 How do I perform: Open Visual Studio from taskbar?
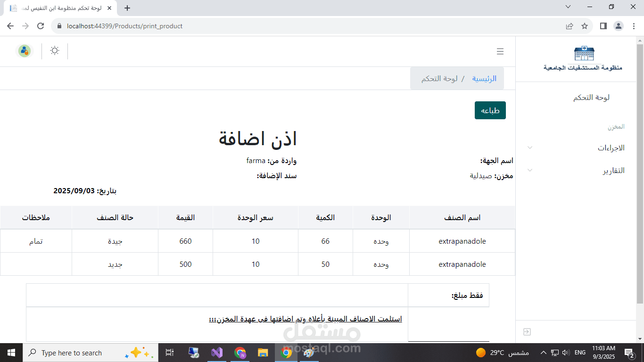coord(217,353)
